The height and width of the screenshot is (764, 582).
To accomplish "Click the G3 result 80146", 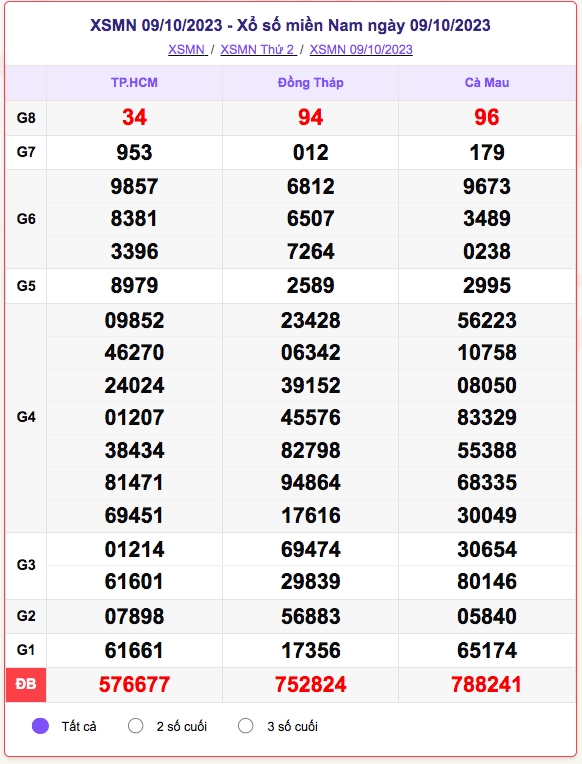I will [487, 582].
